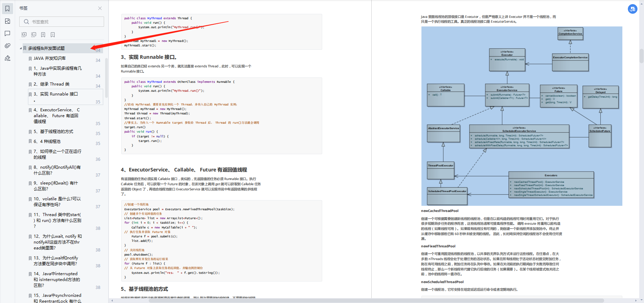
Task: Open bookmark 15、Java中synchronized 和 ReentrantLock
Action: (x=57, y=298)
